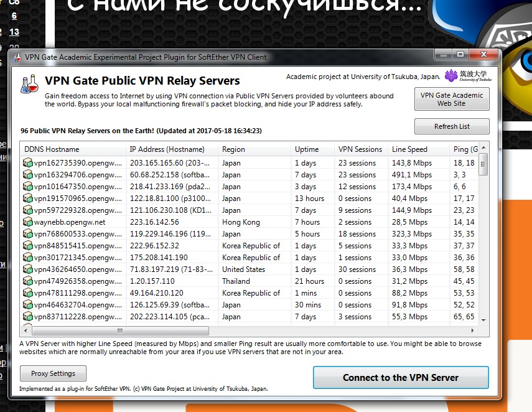
Task: Select the Thailand region cell
Action: click(236, 281)
